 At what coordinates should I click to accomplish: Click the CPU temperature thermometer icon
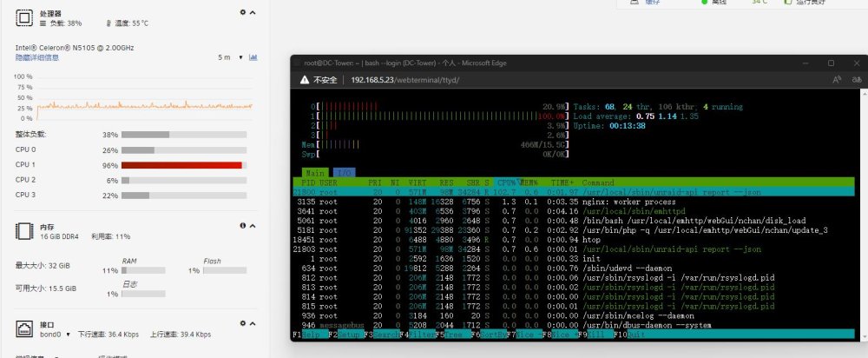click(x=108, y=23)
